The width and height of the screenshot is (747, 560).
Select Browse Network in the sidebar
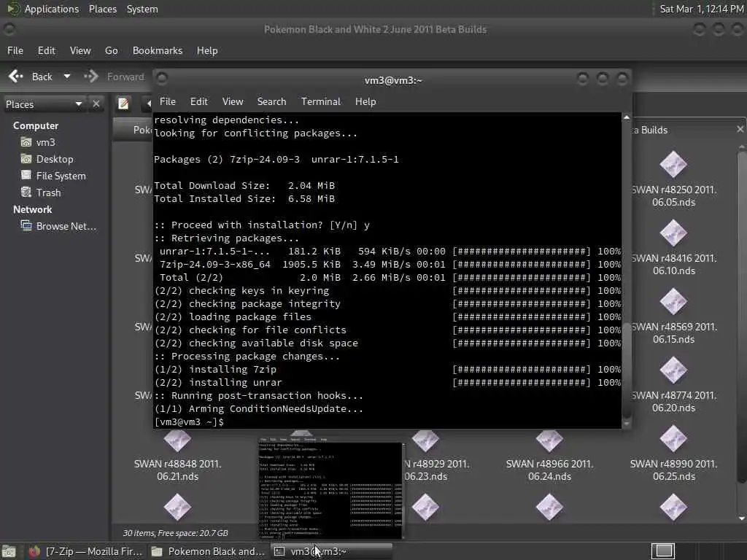tap(66, 226)
